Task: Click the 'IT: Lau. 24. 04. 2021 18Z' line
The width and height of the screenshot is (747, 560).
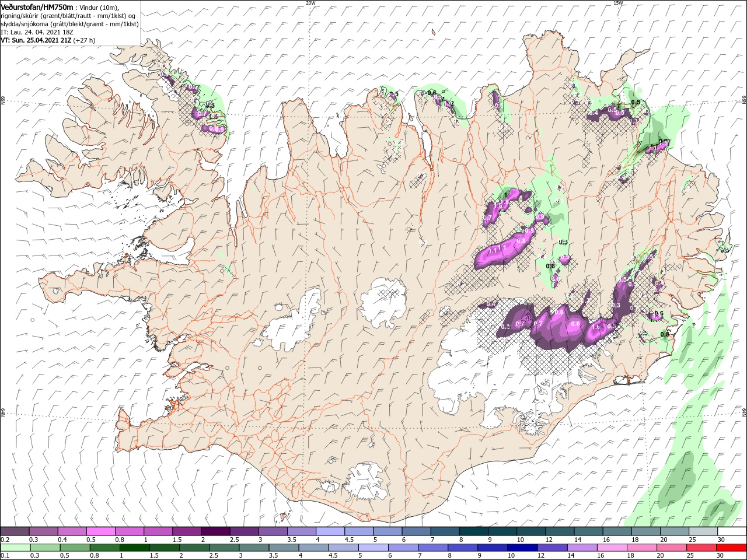Action: [37, 32]
